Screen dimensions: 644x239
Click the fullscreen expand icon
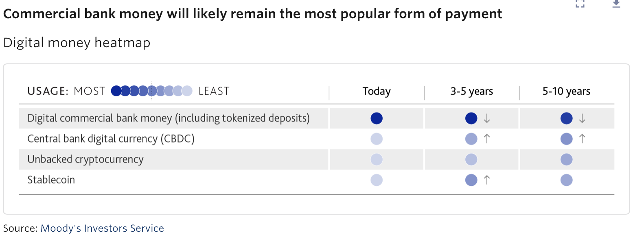point(580,4)
